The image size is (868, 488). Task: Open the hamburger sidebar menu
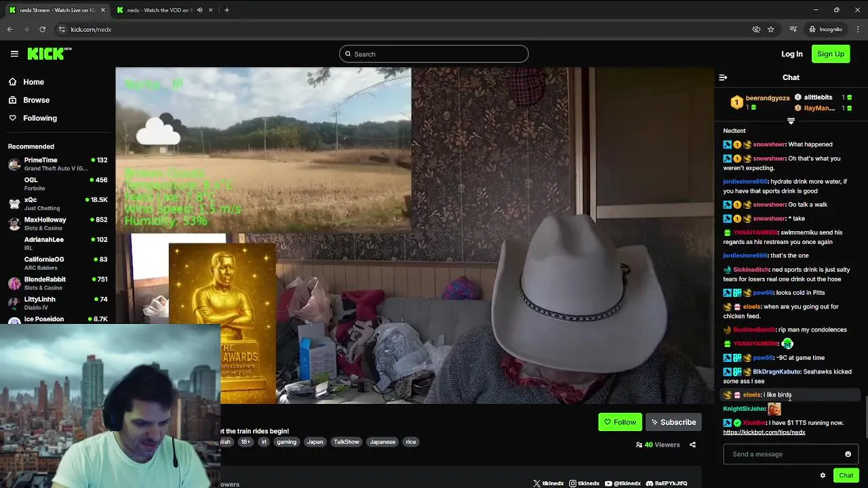[14, 54]
